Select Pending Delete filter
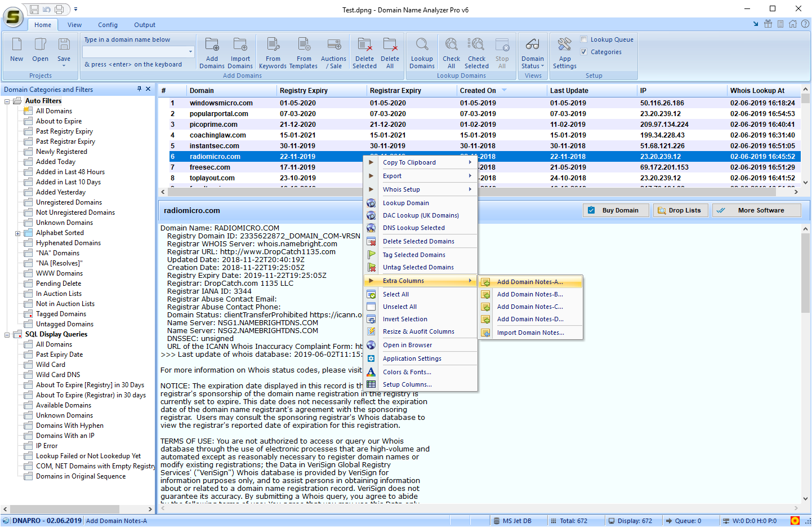 click(x=59, y=284)
